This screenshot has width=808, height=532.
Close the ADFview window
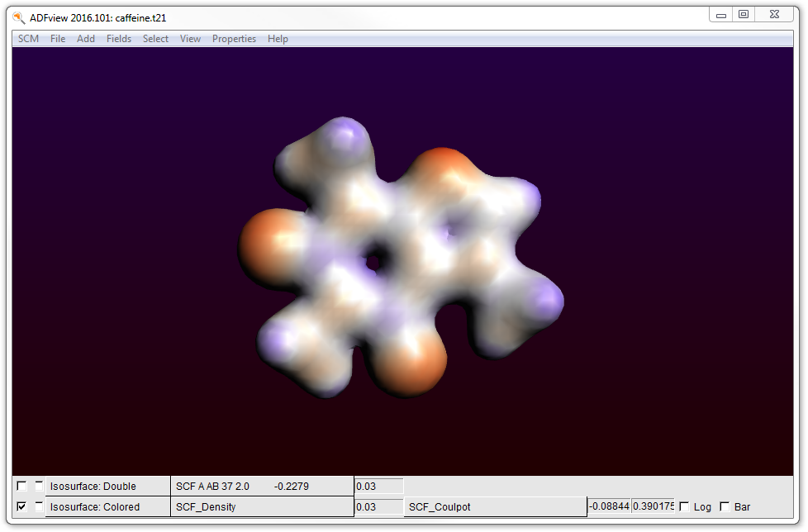coord(774,15)
